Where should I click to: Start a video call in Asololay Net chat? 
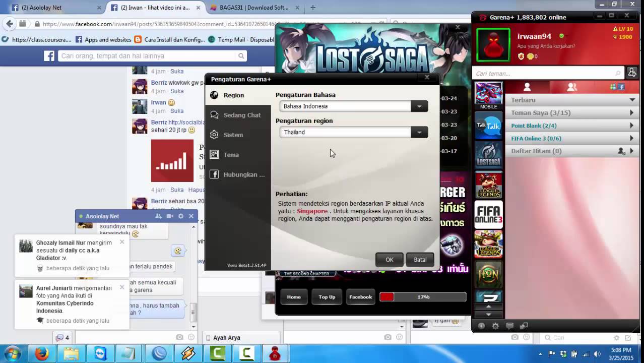(170, 216)
